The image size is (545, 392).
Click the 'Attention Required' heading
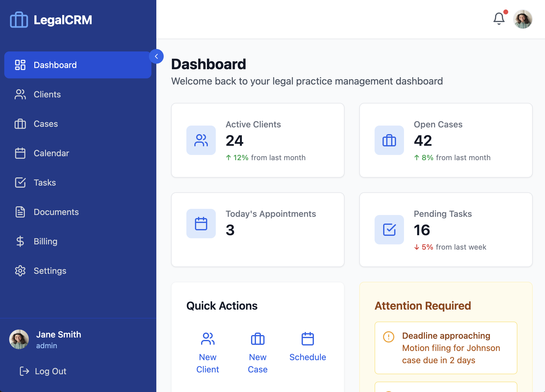coord(423,306)
